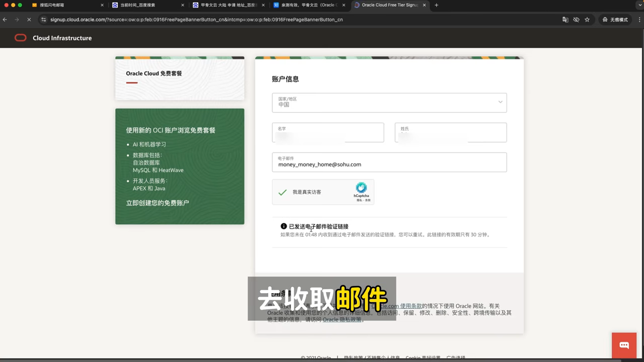The image size is (644, 362).
Task: Open translate page icon
Action: click(565, 20)
